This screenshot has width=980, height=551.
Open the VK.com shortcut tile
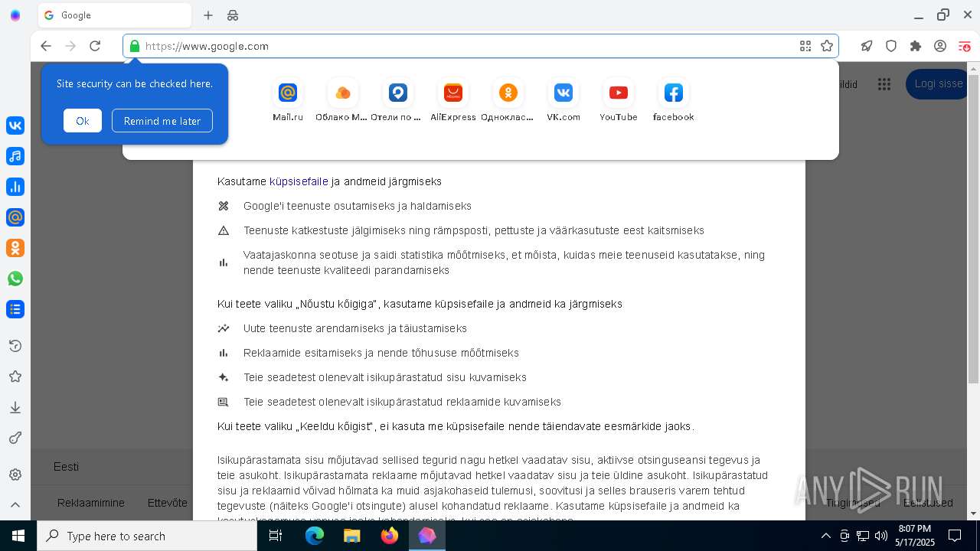click(563, 100)
